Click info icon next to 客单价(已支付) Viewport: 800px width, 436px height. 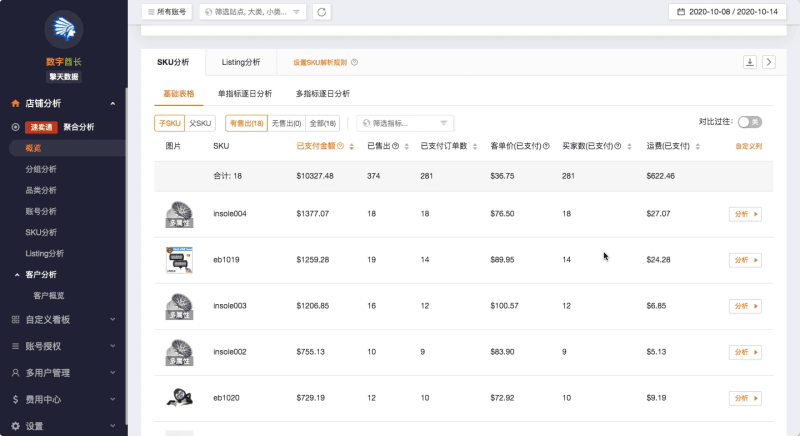[x=546, y=146]
